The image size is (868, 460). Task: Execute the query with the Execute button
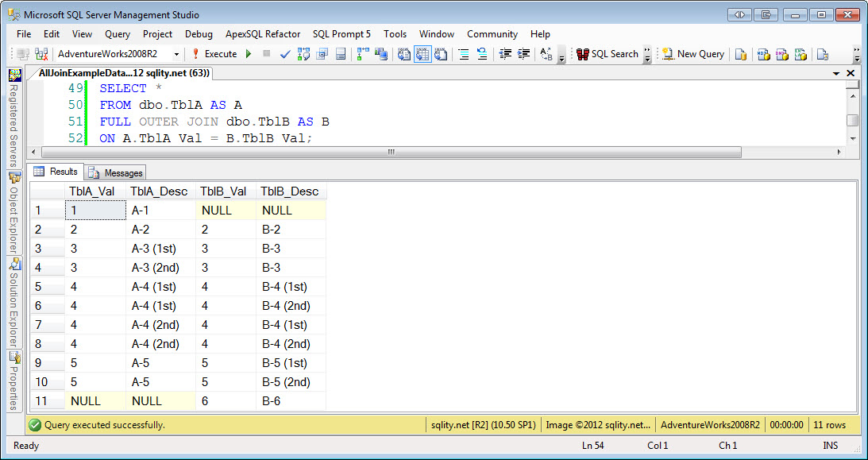pos(216,54)
